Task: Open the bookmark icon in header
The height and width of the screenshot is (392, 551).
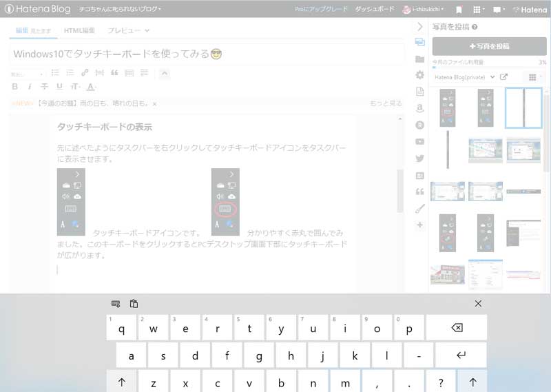Action: (459, 10)
